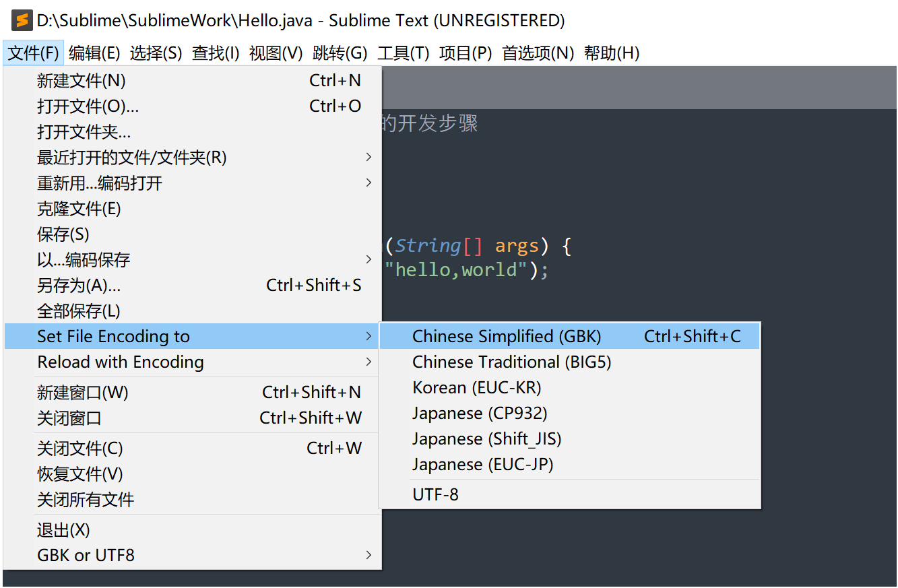The image size is (898, 588).
Task: Open the 视图(V) menu
Action: [276, 53]
